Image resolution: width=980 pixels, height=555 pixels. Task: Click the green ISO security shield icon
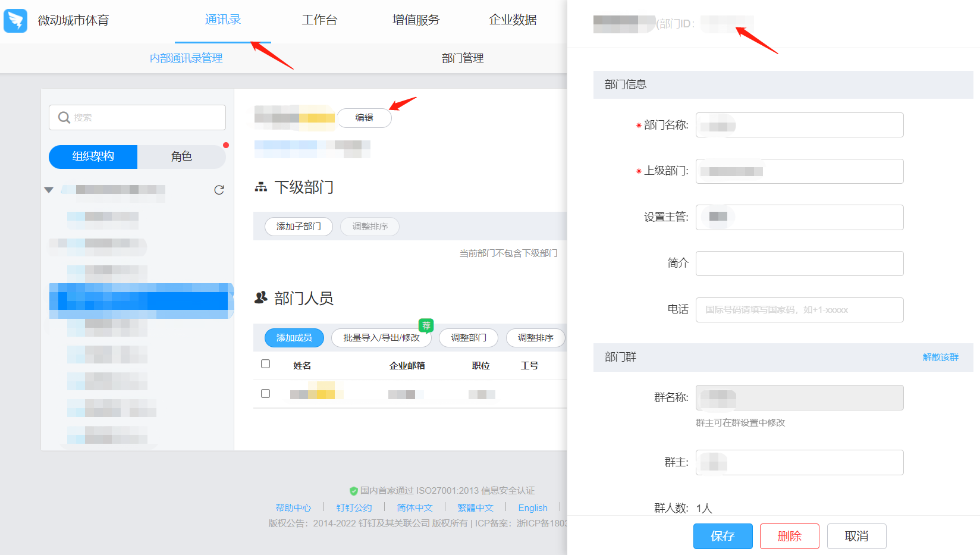click(x=353, y=491)
